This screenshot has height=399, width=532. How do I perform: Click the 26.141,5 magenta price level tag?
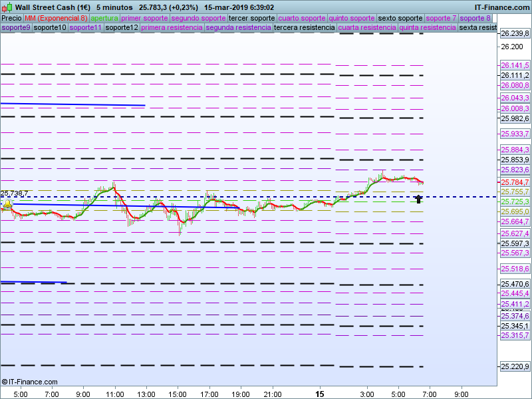[x=515, y=65]
